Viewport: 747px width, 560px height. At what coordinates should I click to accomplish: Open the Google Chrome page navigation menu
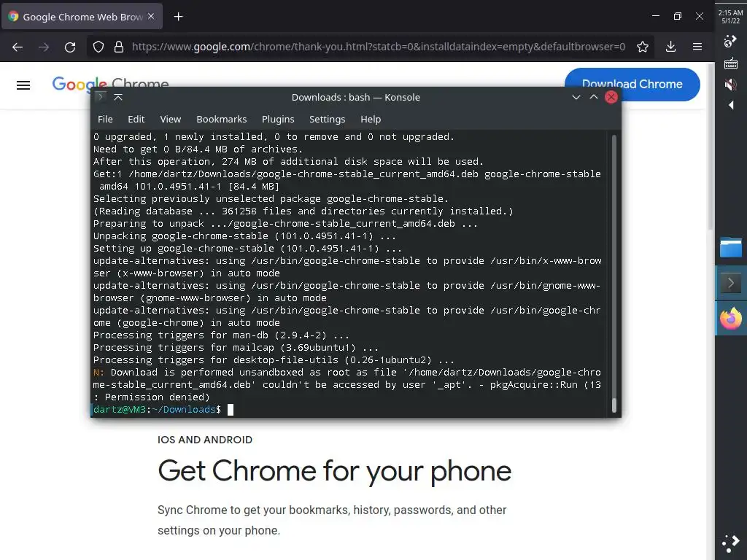tap(23, 85)
